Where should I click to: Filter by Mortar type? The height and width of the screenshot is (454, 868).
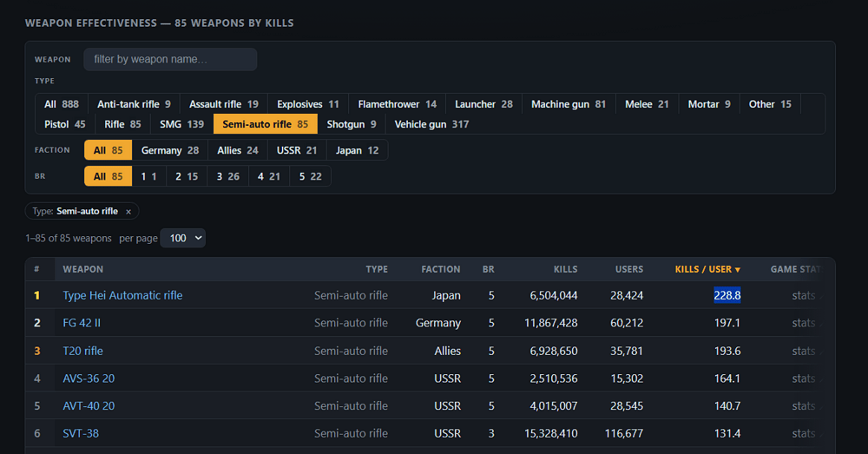point(709,104)
